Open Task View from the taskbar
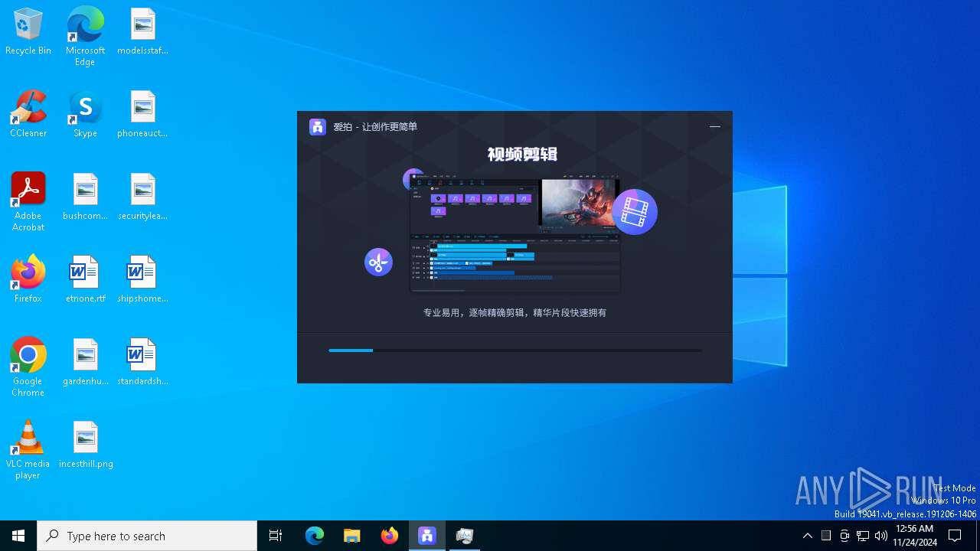Screen dimensions: 980x551 (x=276, y=536)
